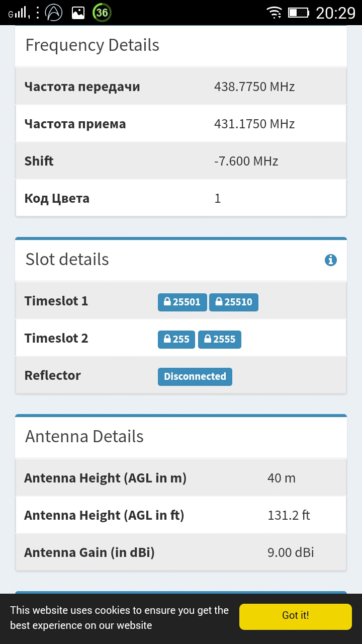Click the Slot details info icon
The height and width of the screenshot is (644, 362).
pyautogui.click(x=330, y=260)
